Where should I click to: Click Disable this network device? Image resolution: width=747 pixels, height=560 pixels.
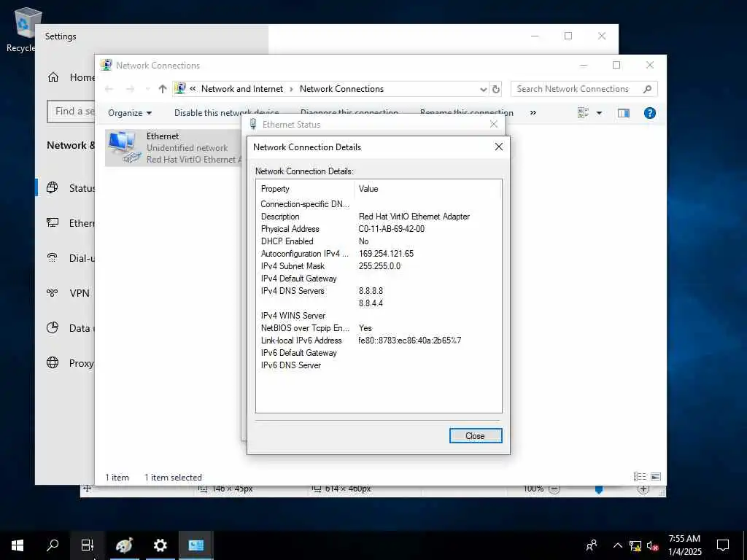pyautogui.click(x=226, y=113)
